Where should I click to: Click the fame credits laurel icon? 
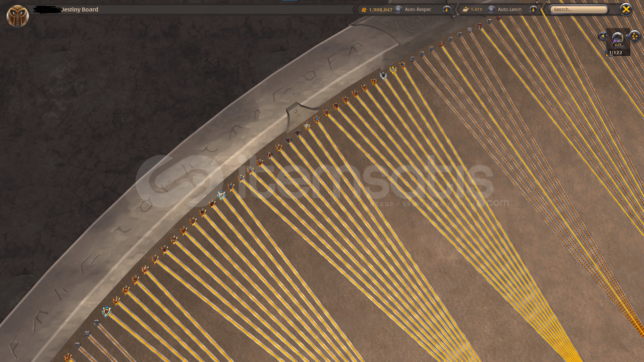[x=364, y=10]
